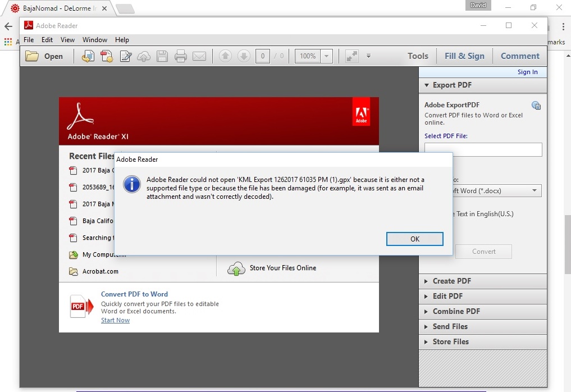Click the Print icon in toolbar
The image size is (571, 392).
[180, 56]
